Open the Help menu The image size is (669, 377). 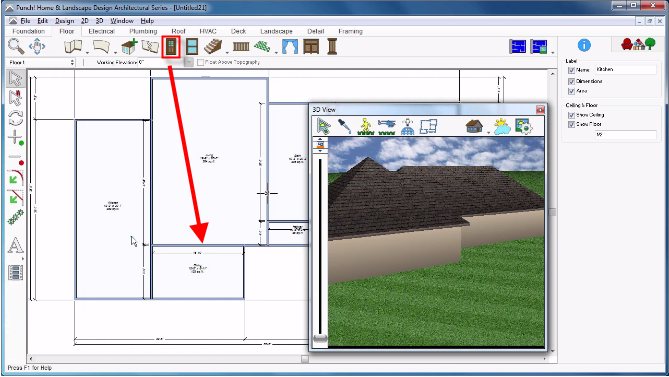pos(147,20)
